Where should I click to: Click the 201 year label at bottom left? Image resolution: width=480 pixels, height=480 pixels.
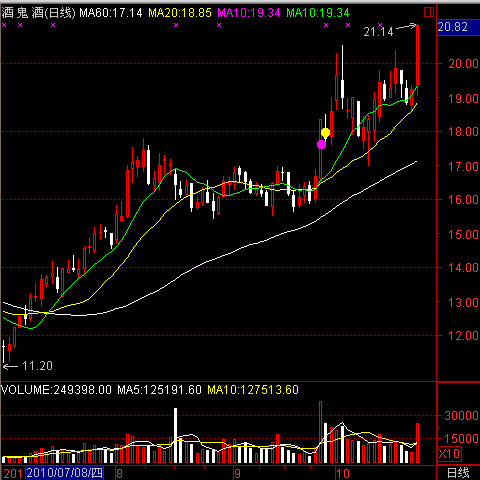[13, 474]
